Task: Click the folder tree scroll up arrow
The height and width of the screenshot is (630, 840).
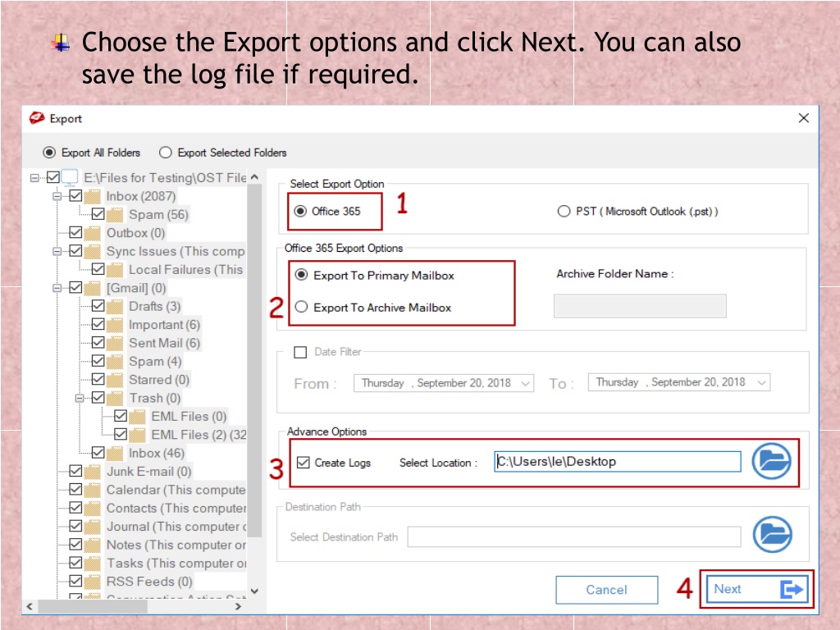Action: click(x=254, y=177)
